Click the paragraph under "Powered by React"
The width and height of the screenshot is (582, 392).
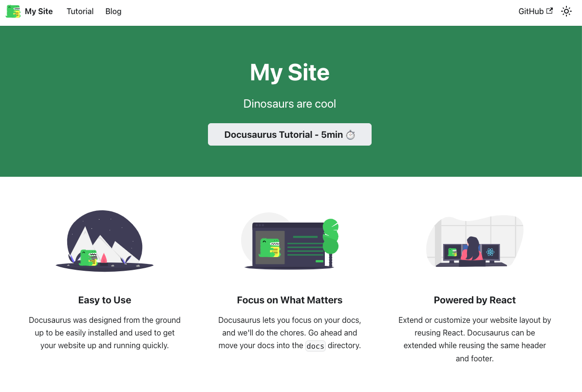(x=474, y=339)
